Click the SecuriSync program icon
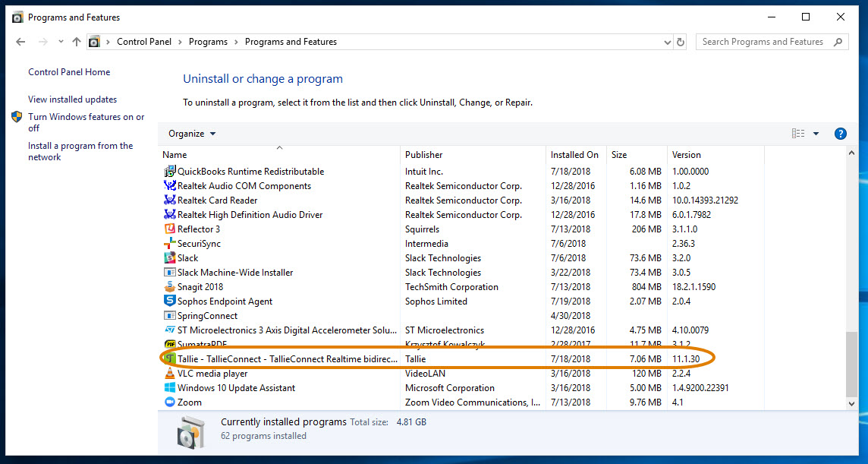The width and height of the screenshot is (868, 464). click(x=170, y=243)
